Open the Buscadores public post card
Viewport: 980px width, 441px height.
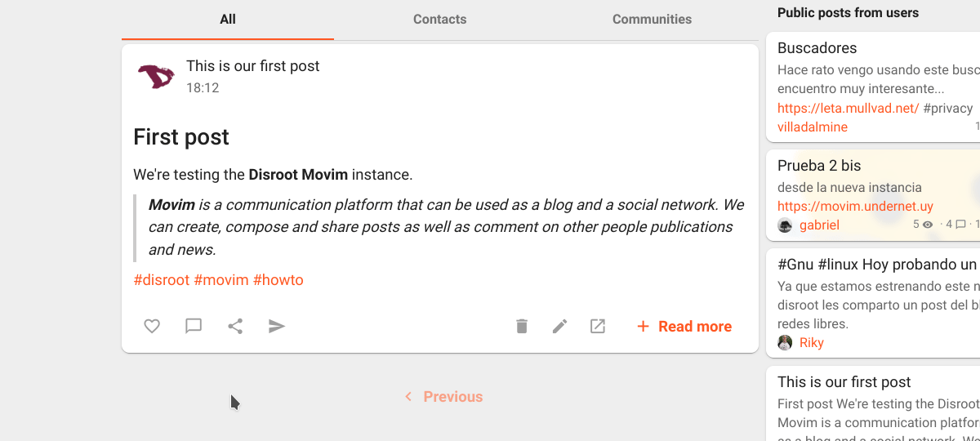[x=817, y=48]
